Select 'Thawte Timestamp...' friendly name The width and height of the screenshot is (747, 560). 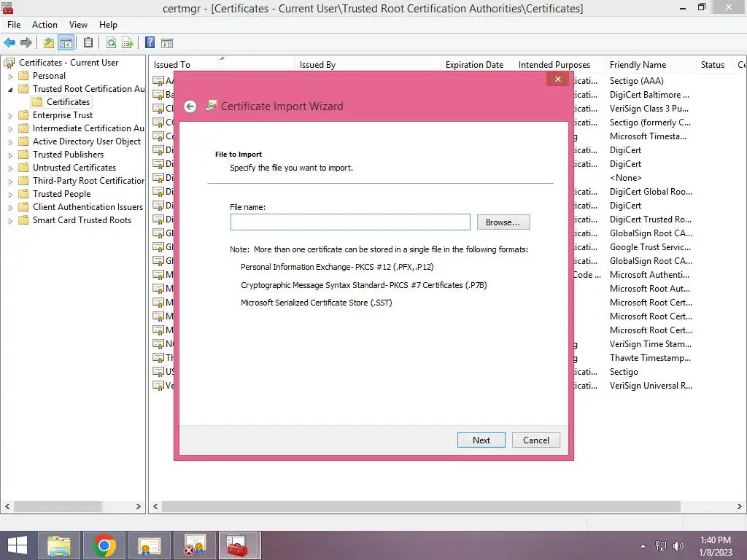click(650, 358)
